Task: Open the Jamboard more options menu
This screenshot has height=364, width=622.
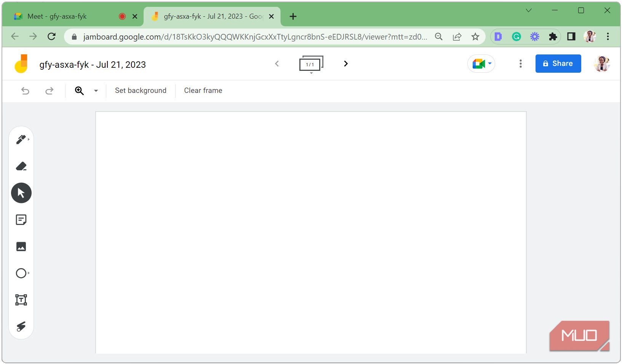Action: click(x=520, y=64)
